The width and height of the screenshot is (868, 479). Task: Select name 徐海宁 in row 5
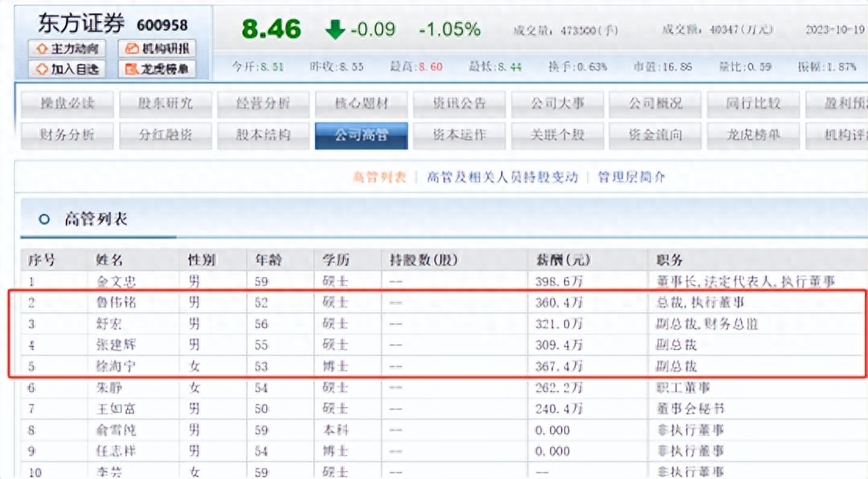tap(116, 366)
